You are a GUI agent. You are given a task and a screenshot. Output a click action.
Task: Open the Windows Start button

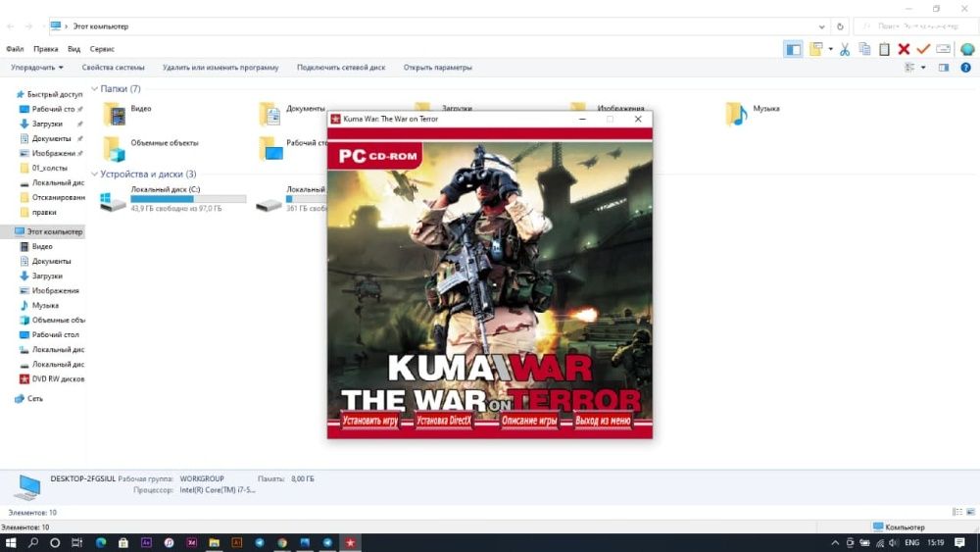[x=11, y=542]
